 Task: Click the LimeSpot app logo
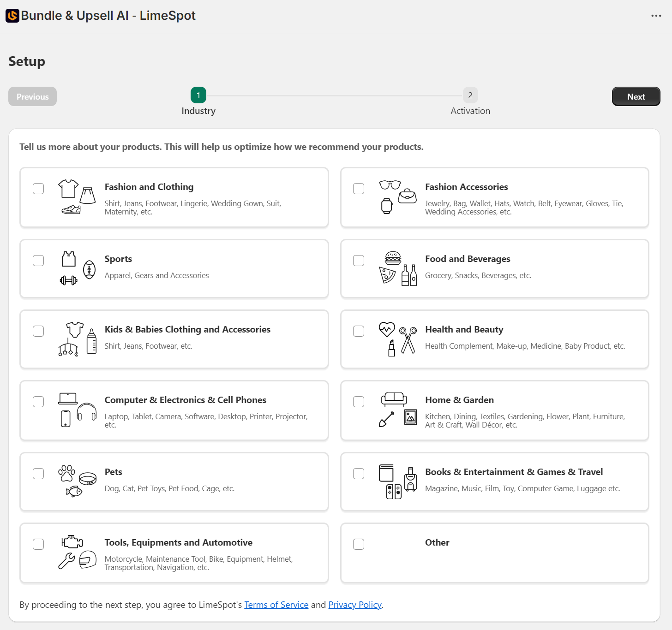[x=12, y=16]
